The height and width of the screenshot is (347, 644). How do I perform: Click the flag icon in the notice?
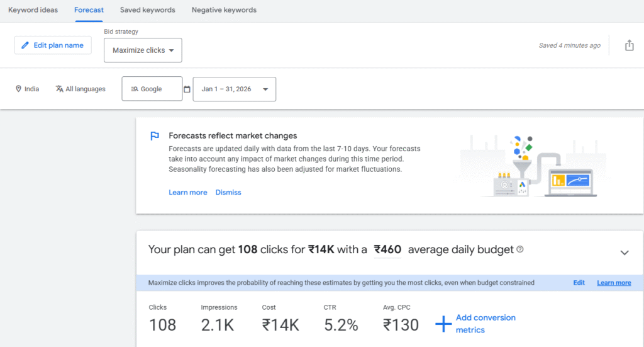tap(155, 136)
